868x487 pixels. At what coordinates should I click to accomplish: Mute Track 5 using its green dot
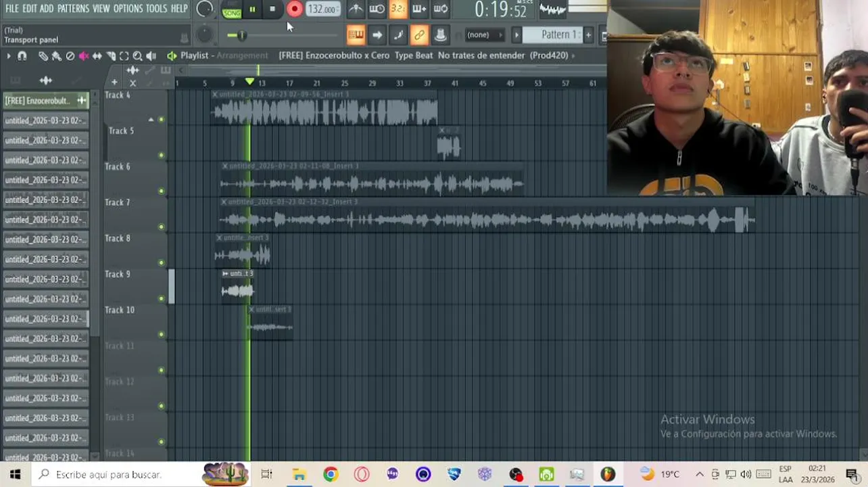tap(161, 156)
